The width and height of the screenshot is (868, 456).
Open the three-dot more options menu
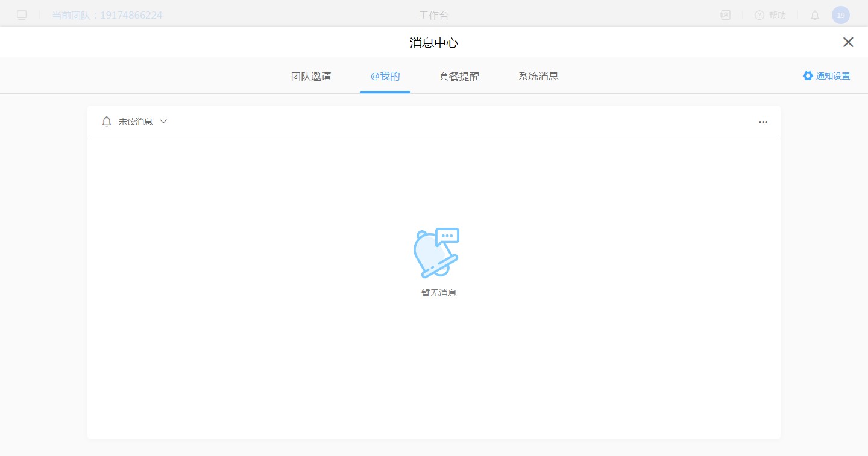pos(763,122)
